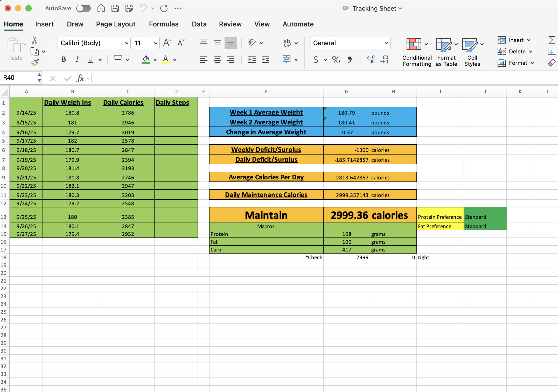Open the General number format dropdown
The image size is (558, 392).
pyautogui.click(x=386, y=43)
